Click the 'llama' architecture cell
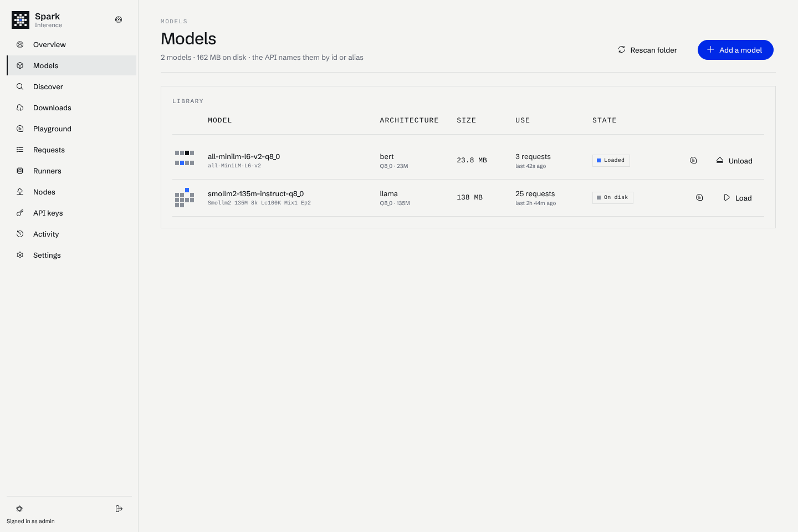 pos(388,194)
